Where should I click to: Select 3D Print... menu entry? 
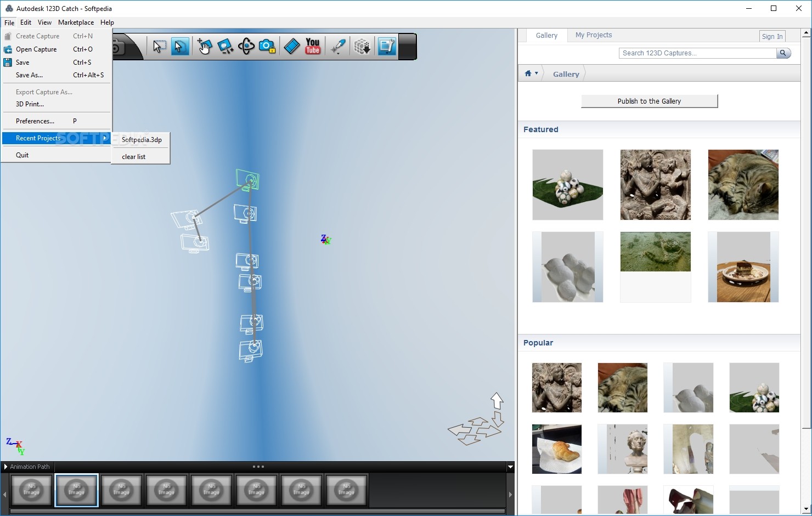click(57, 104)
